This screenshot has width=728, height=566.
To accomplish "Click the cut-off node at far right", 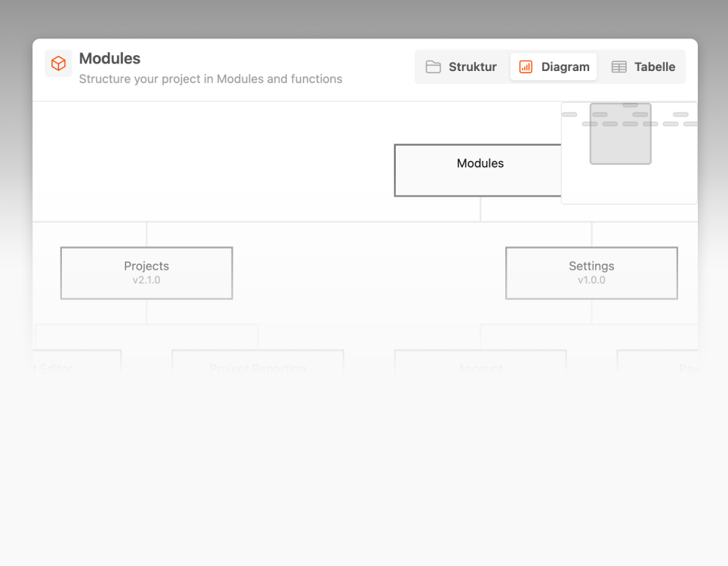I will tap(665, 365).
